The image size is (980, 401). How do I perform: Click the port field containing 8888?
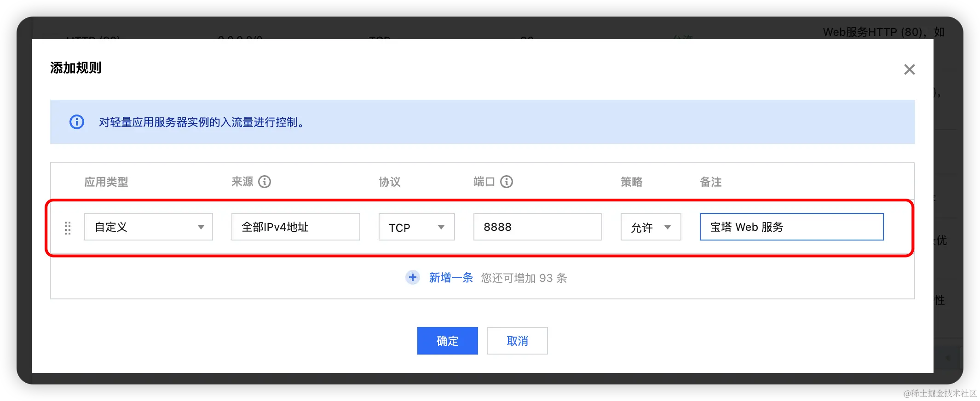tap(538, 227)
